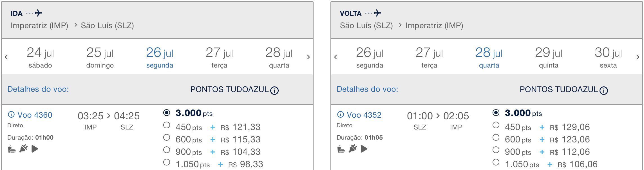
Task: Open Pontos TudoAzul info icon in Volta panel
Action: click(604, 90)
